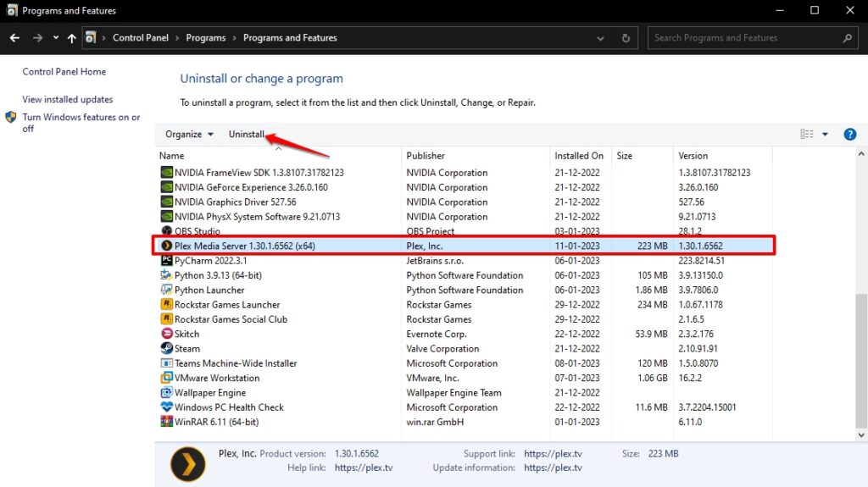The image size is (868, 487).
Task: Open View installed updates link
Action: 68,100
